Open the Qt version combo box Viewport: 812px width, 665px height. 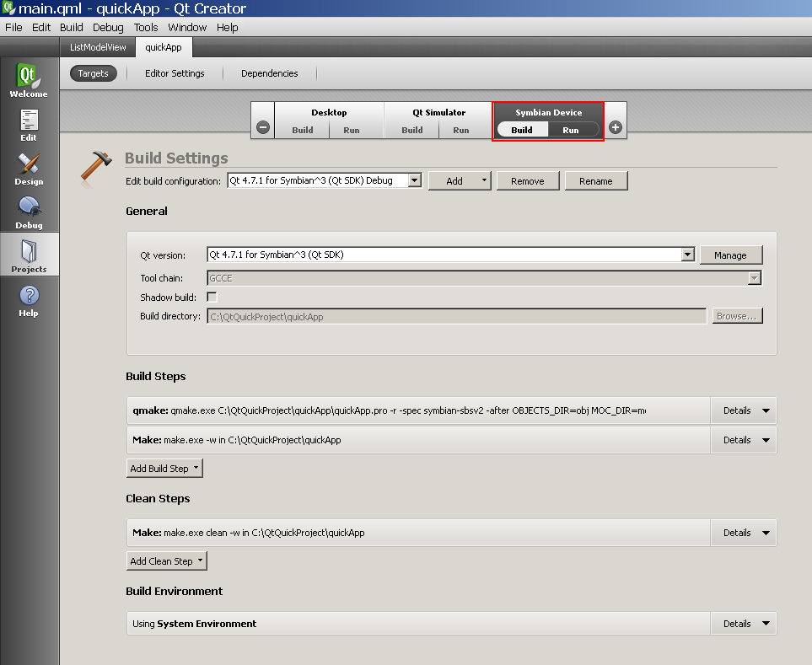pos(450,255)
